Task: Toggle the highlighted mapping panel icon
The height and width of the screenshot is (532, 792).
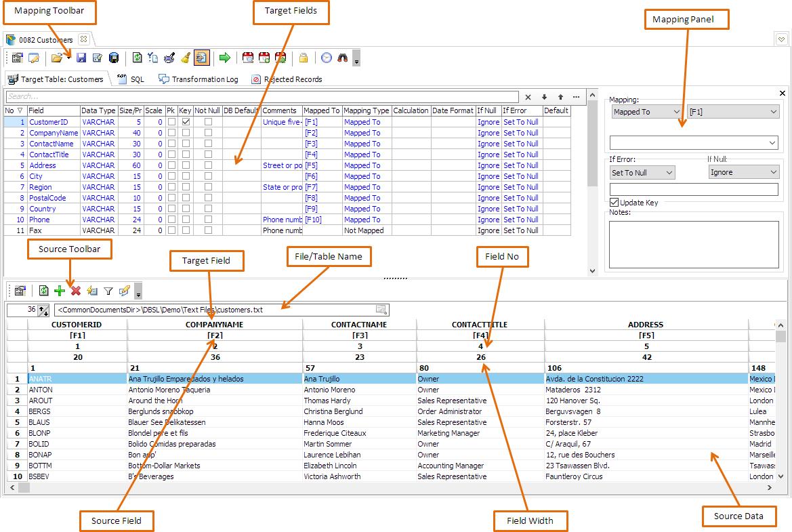Action: (201, 58)
